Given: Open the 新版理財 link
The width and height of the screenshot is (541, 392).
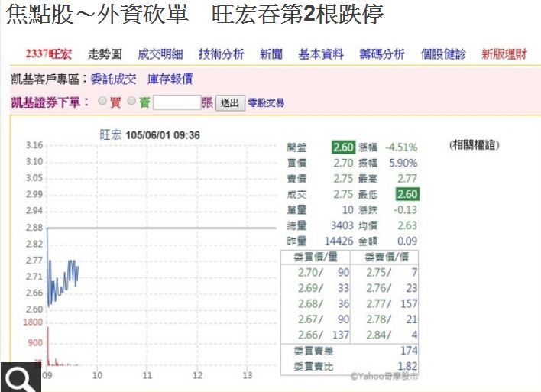Looking at the screenshot, I should pos(504,54).
